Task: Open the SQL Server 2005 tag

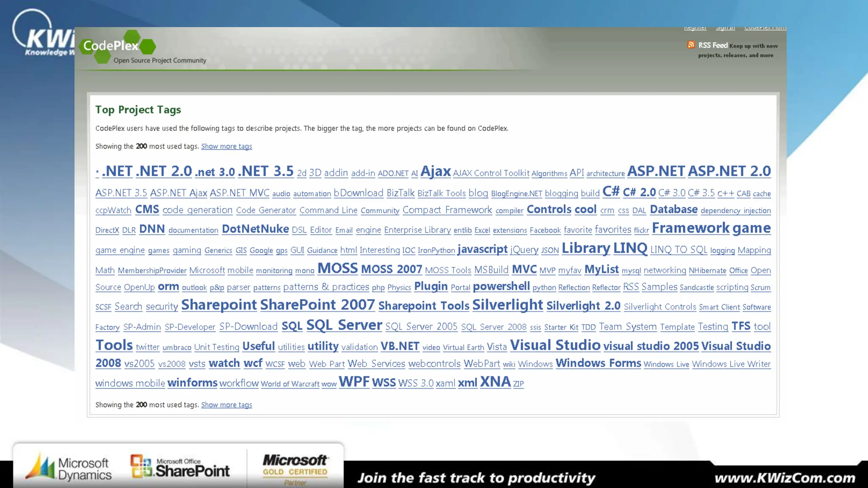Action: point(421,327)
